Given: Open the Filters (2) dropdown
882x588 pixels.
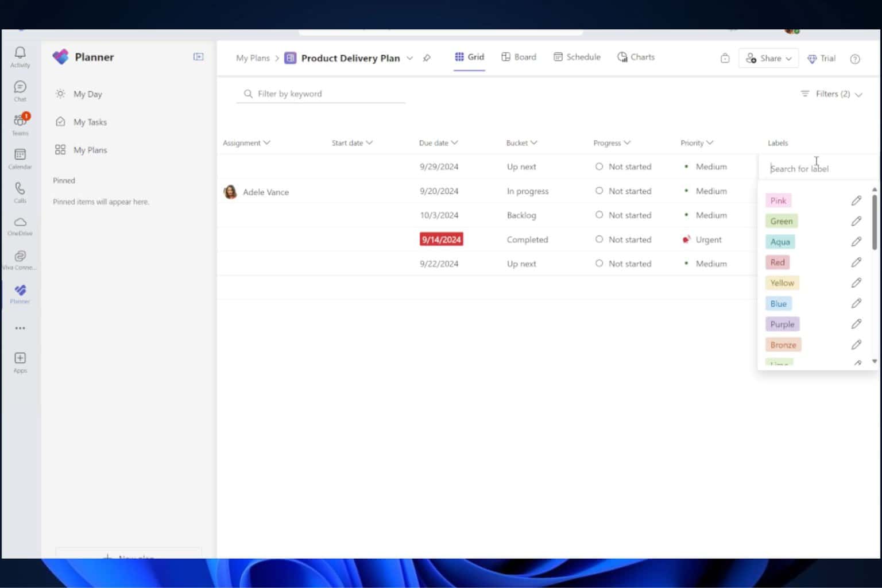Looking at the screenshot, I should [x=831, y=94].
